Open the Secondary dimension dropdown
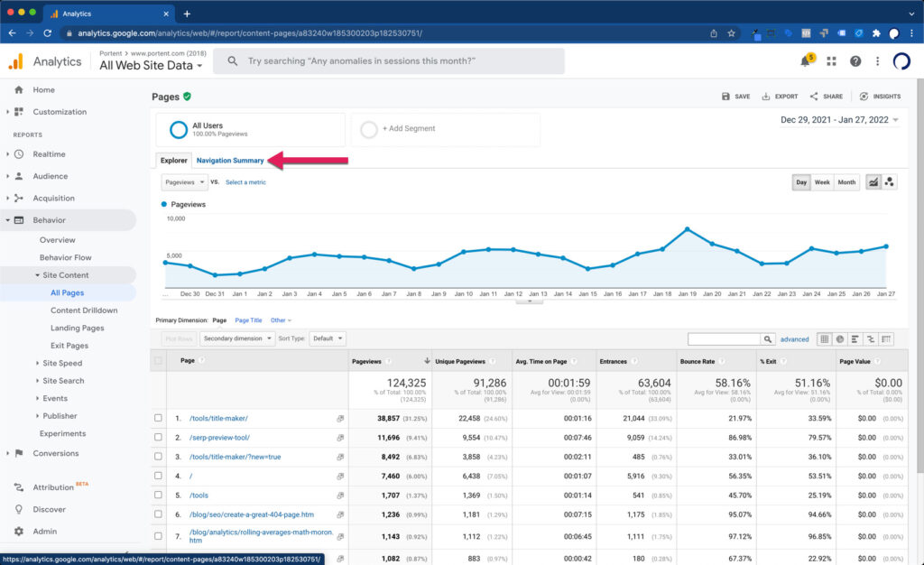The width and height of the screenshot is (924, 565). tap(237, 338)
